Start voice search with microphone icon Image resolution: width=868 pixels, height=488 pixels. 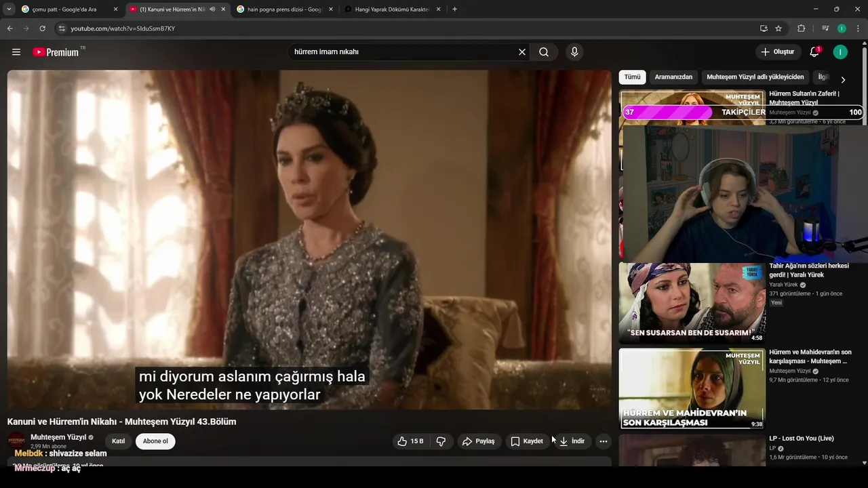pos(574,52)
